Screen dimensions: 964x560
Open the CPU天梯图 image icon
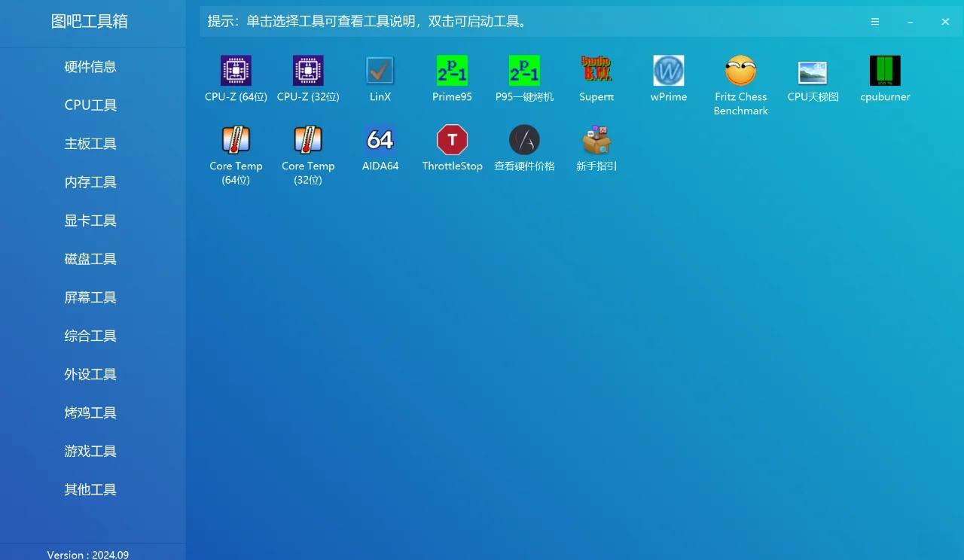point(813,72)
